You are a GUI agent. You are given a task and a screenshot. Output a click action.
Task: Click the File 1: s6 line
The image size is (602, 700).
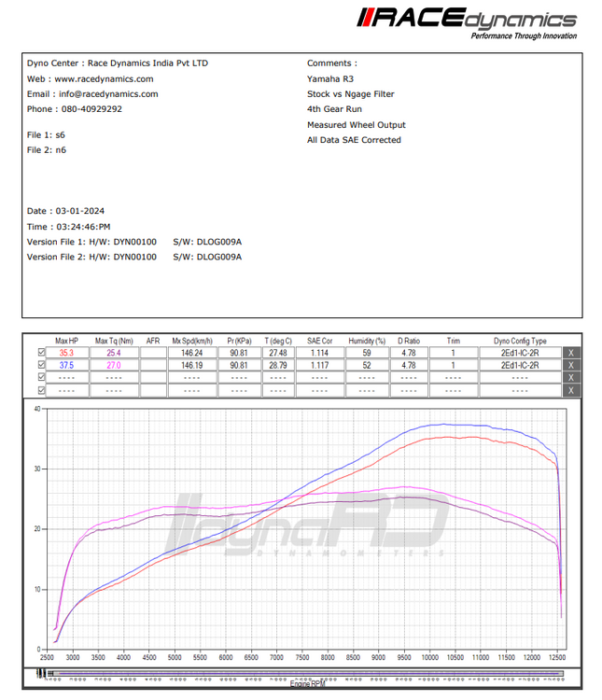pyautogui.click(x=46, y=135)
